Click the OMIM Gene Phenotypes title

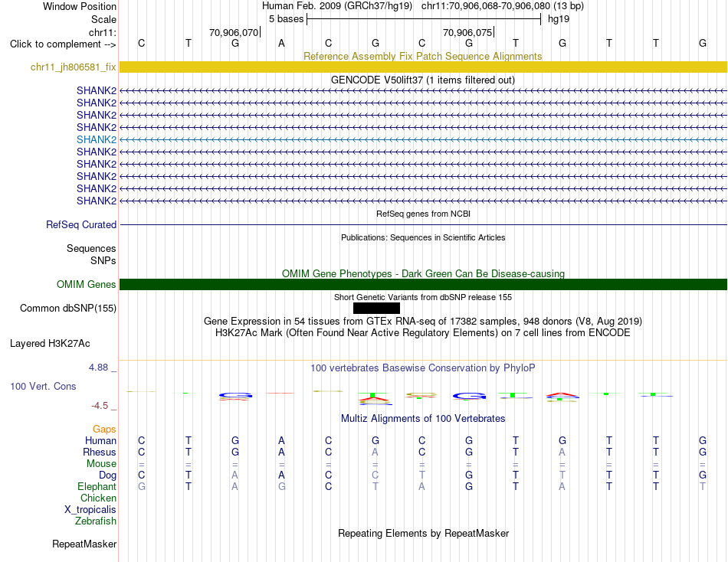(x=423, y=274)
